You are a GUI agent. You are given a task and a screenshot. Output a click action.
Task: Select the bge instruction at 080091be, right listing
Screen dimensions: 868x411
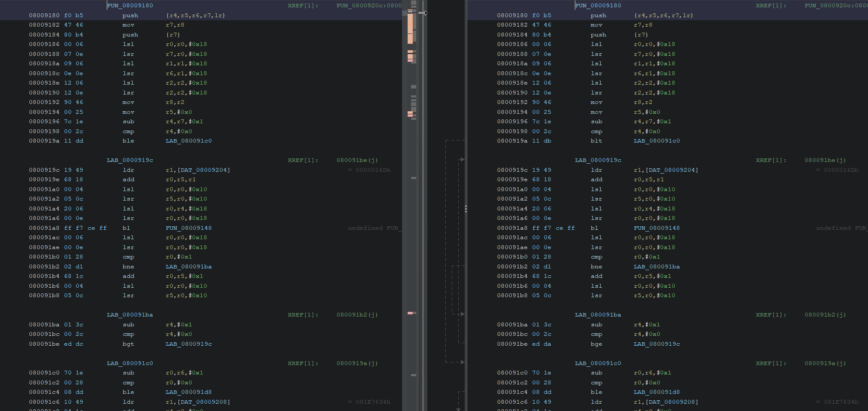pos(596,344)
